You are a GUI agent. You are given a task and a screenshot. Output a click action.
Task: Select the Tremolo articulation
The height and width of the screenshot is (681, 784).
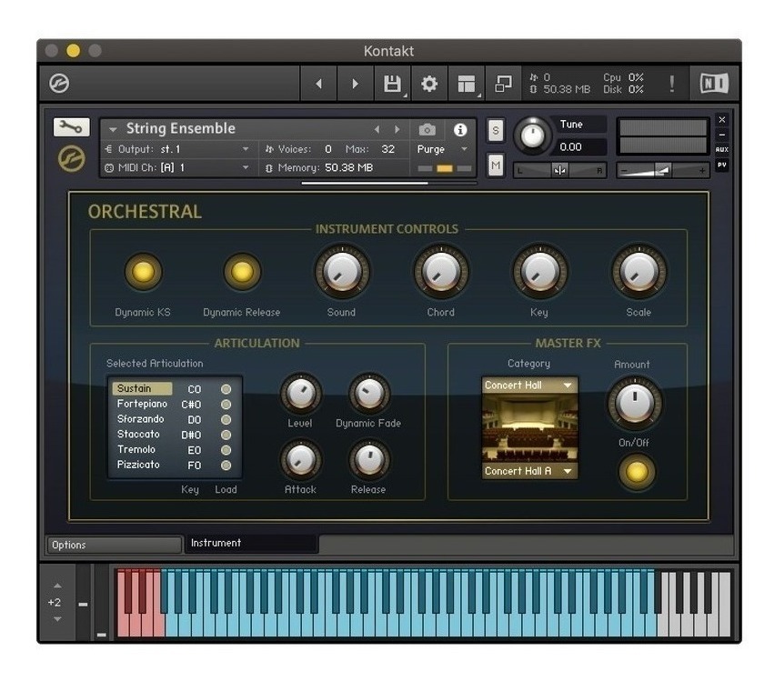coord(136,449)
